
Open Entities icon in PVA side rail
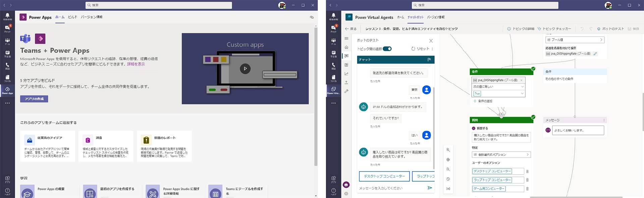[x=346, y=65]
